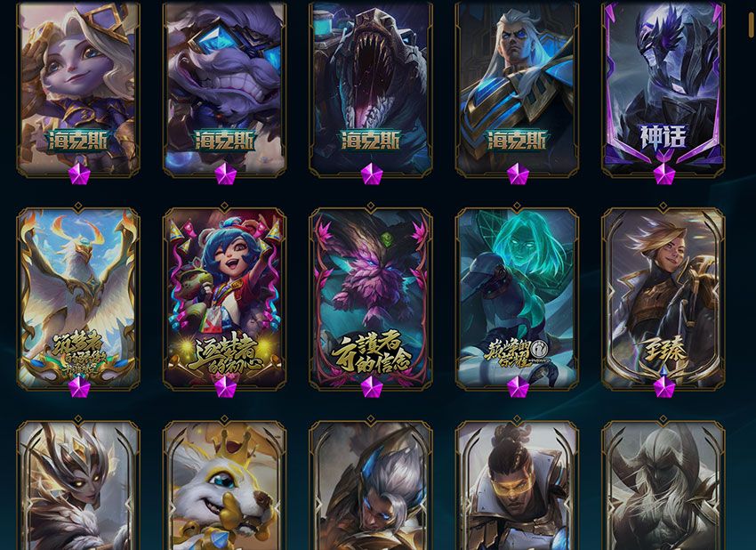Open the 神话 dark armored knight skin
The height and width of the screenshot is (550, 756).
(664, 87)
